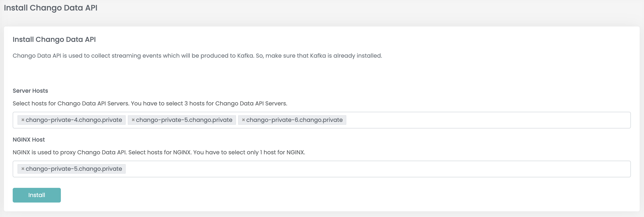Click the NGINX proxy instruction text
644x217 pixels.
(x=159, y=152)
